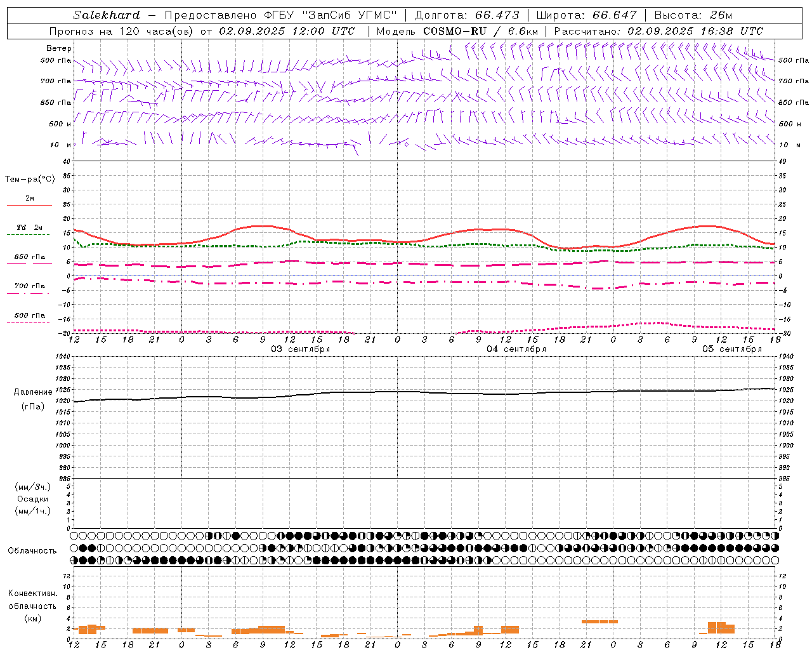Click the 'Облачность' cloud cover label
This screenshot has width=812, height=650.
point(32,550)
